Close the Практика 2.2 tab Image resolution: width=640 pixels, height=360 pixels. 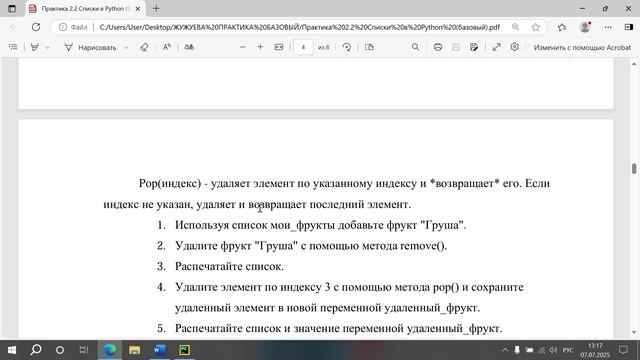point(138,9)
